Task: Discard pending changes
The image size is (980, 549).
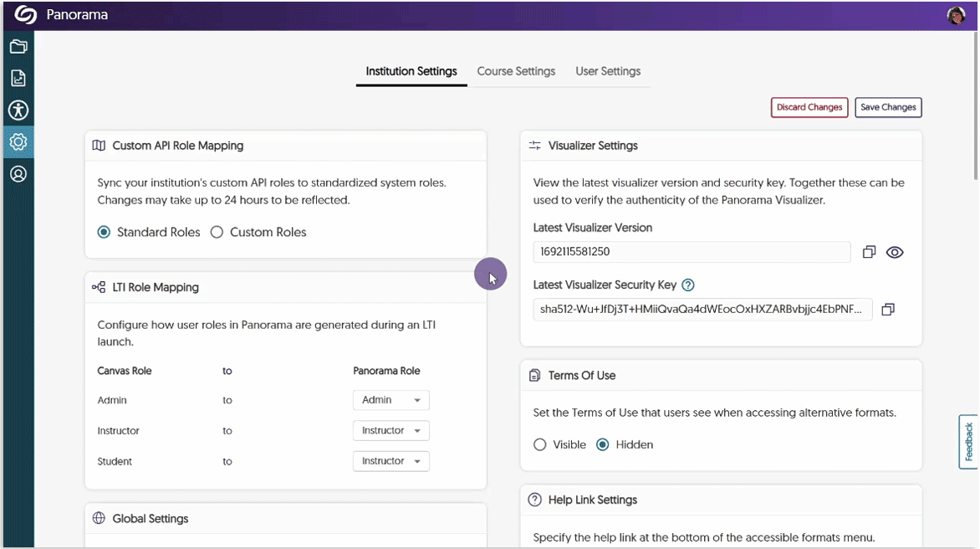Action: [809, 107]
